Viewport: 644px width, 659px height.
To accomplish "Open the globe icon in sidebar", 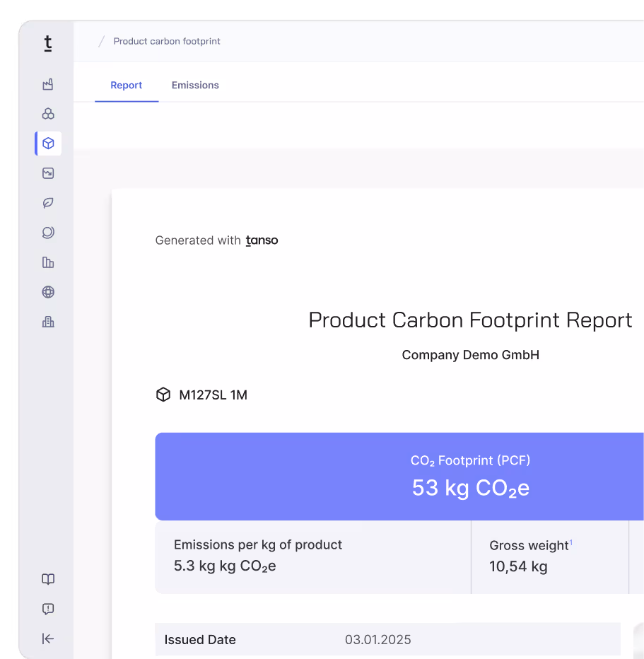I will click(x=48, y=292).
